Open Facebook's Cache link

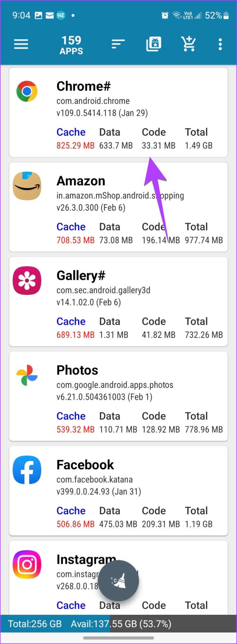pyautogui.click(x=71, y=511)
